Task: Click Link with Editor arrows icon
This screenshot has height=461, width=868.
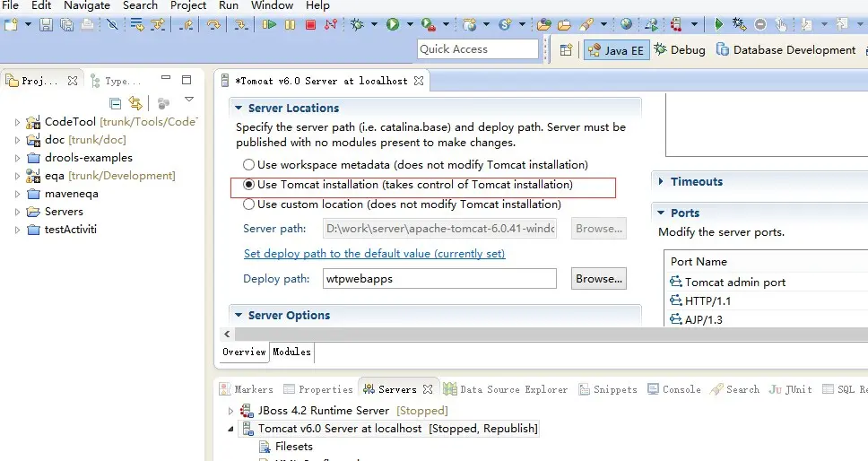Action: point(135,103)
